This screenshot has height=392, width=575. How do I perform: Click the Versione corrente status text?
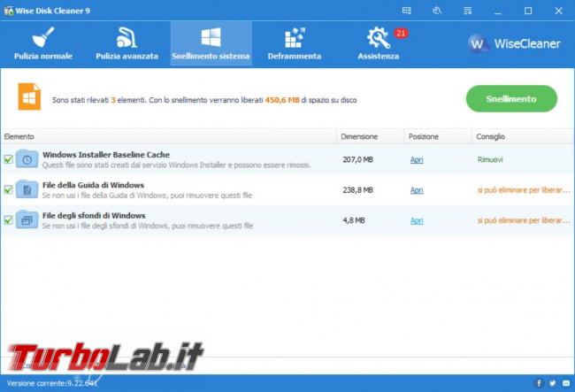click(x=51, y=383)
